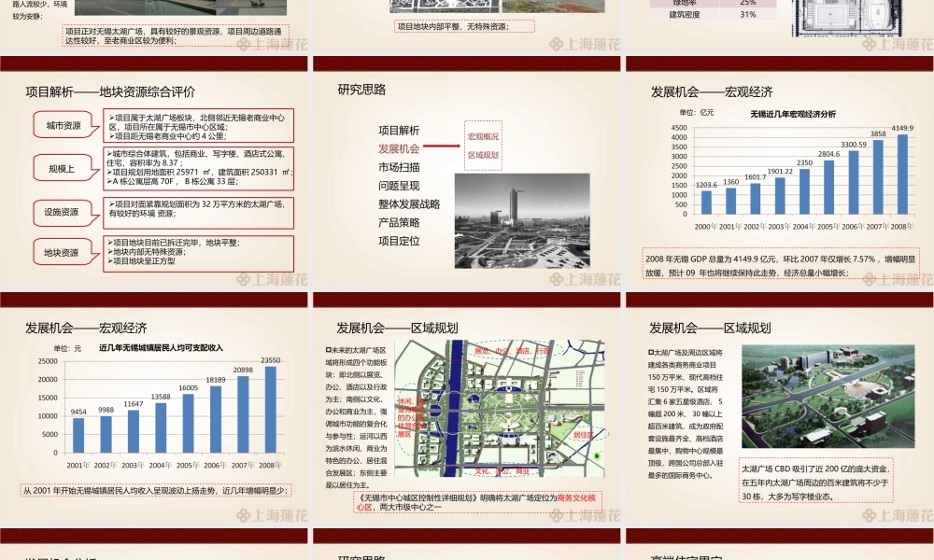934x560 pixels.
Task: Click the red 发展机会 list item
Action: (399, 148)
